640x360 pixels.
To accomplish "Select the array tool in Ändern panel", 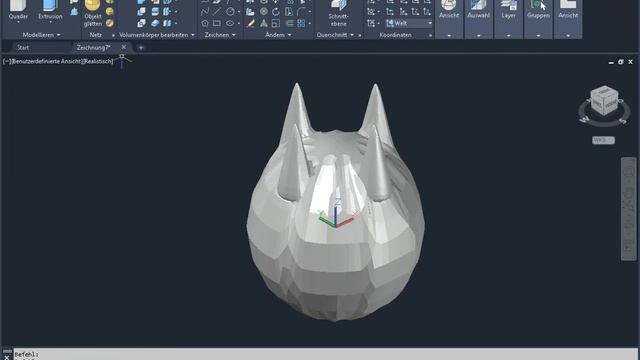I will (301, 24).
